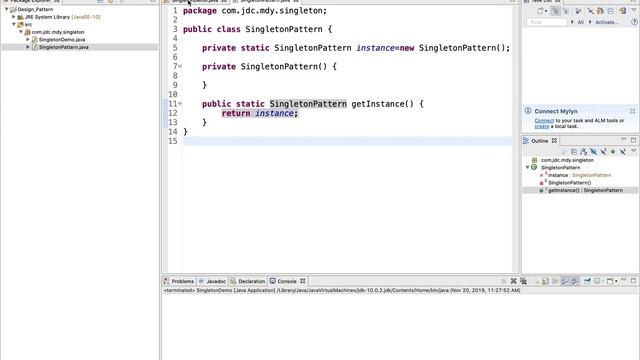The image size is (640, 360).
Task: Open Task List view menu triangle
Action: pos(634,10)
